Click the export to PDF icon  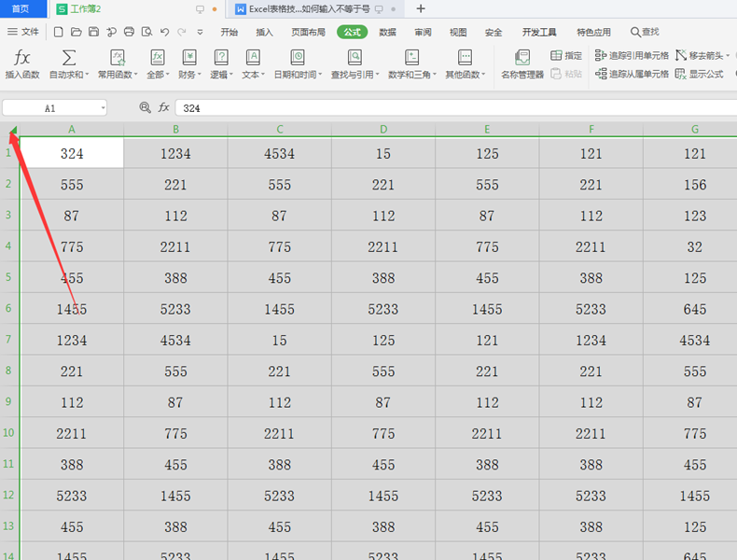pyautogui.click(x=111, y=32)
